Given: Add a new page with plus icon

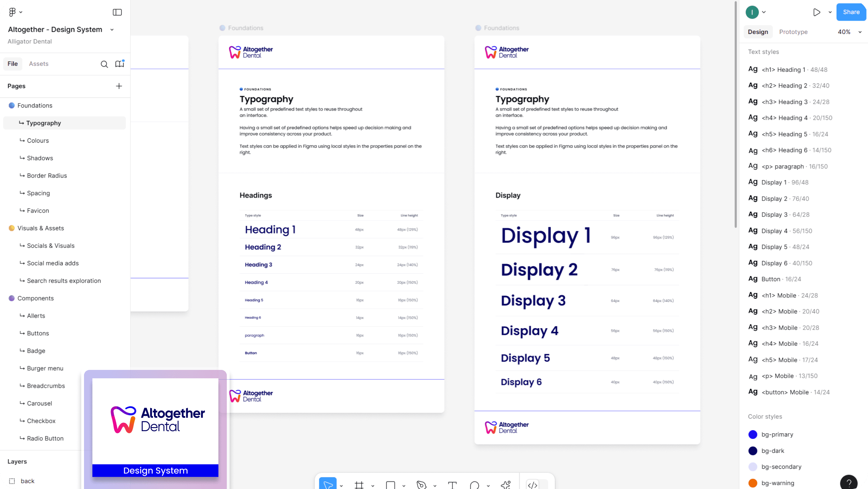Looking at the screenshot, I should [x=119, y=86].
